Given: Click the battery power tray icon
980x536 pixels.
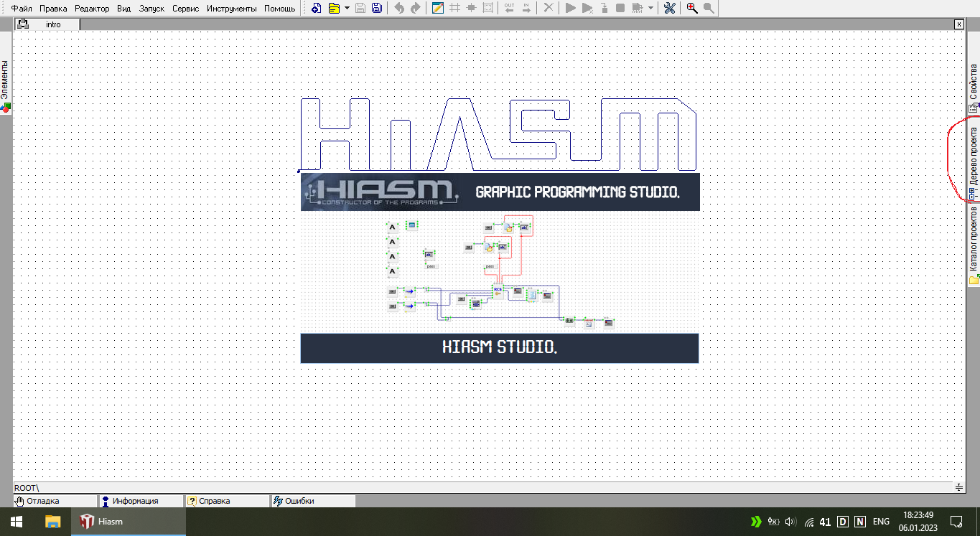Looking at the screenshot, I should [x=774, y=522].
